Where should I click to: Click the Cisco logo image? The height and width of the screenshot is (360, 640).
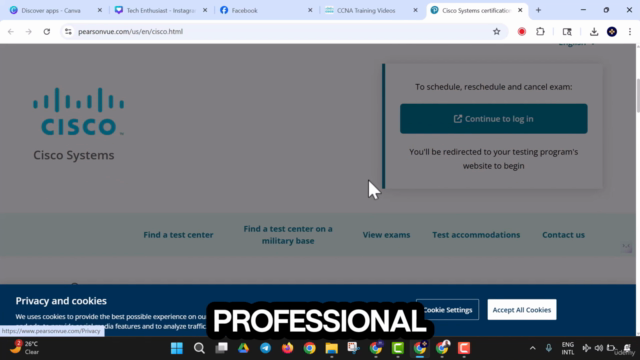[x=78, y=111]
